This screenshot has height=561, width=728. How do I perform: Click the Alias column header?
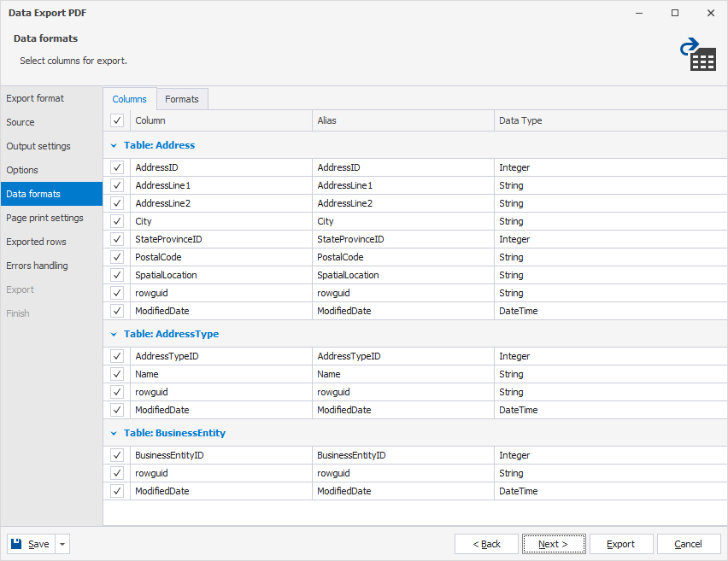(403, 120)
